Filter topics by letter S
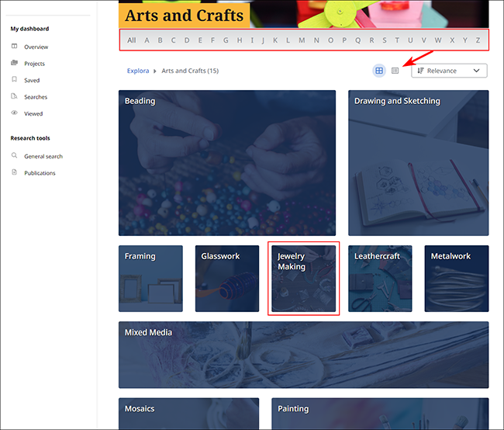 click(385, 40)
